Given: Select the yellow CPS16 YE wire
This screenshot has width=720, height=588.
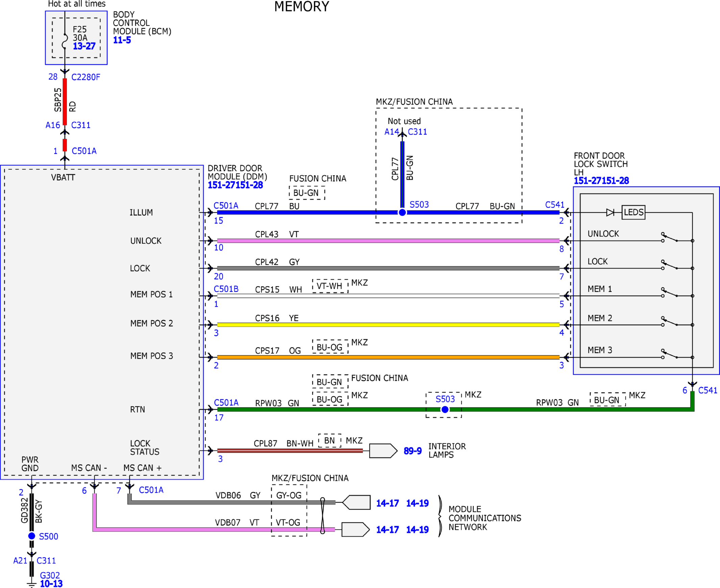Looking at the screenshot, I should (x=388, y=325).
